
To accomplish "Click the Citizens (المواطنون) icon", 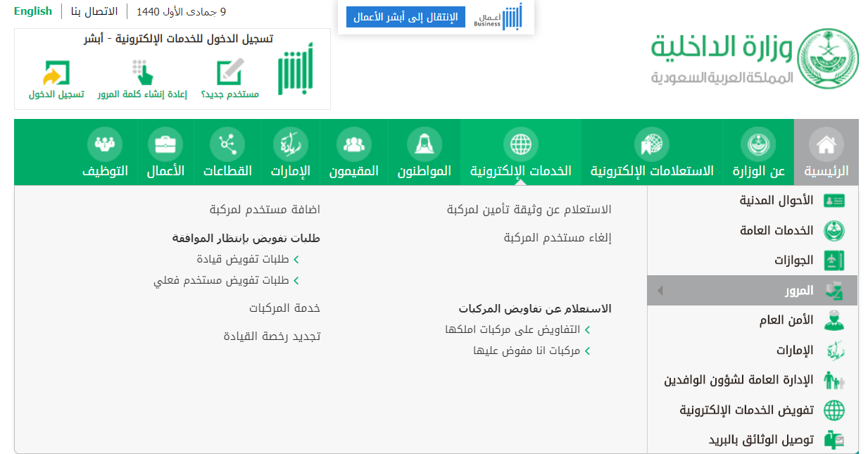I will click(424, 144).
